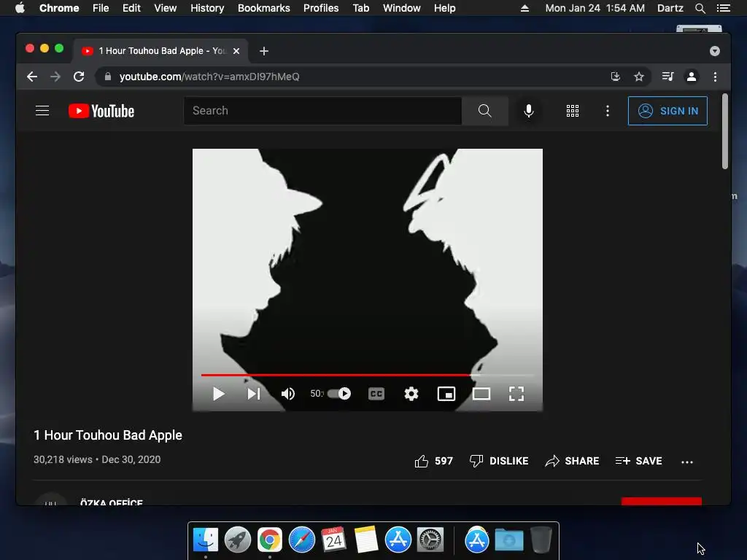
Task: Close the Bad Apple tab
Action: point(236,51)
